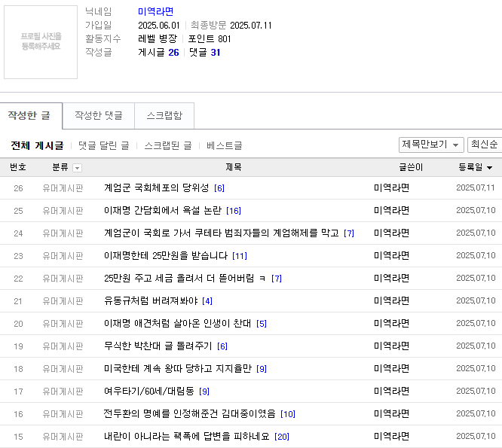502x448 pixels.
Task: Select the 전체 게시글 filter
Action: 37,146
